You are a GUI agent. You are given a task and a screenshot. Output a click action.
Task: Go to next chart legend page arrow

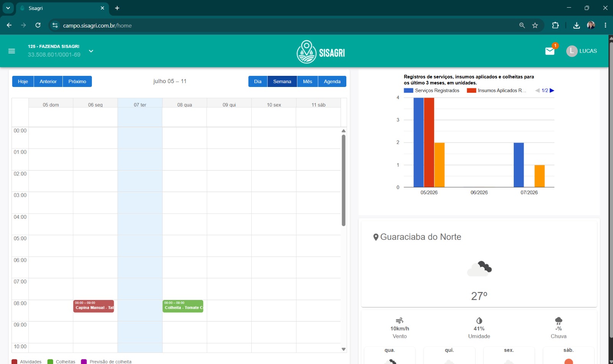pyautogui.click(x=552, y=90)
